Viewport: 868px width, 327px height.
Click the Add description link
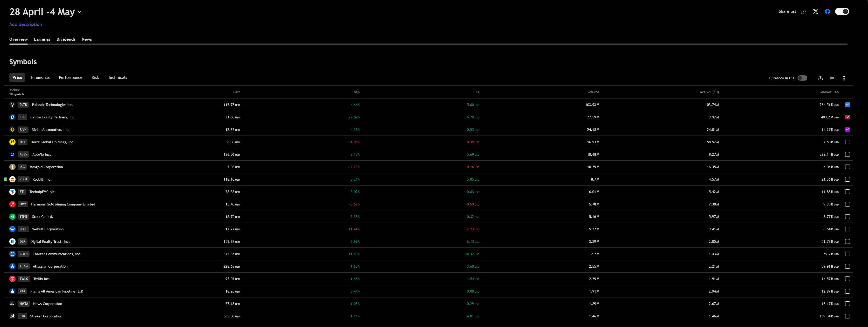(26, 24)
